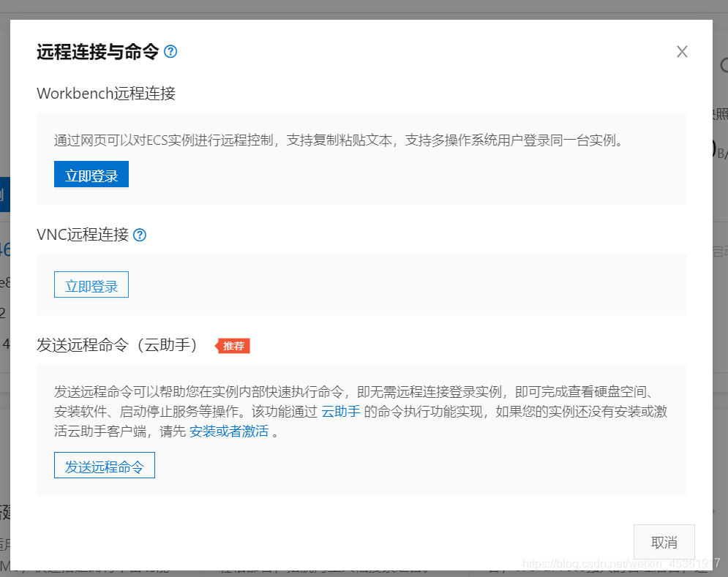Click the 发送远程命令 button
This screenshot has width=728, height=577.
[105, 465]
